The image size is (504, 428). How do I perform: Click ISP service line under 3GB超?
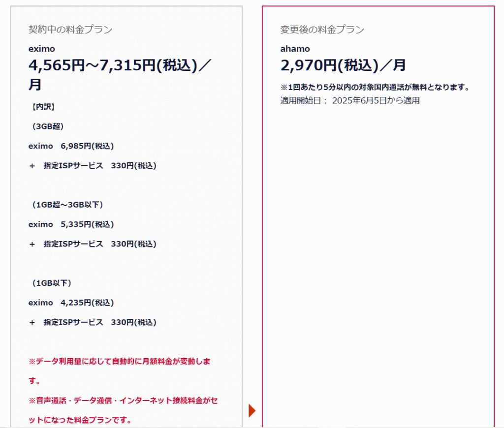pyautogui.click(x=93, y=166)
